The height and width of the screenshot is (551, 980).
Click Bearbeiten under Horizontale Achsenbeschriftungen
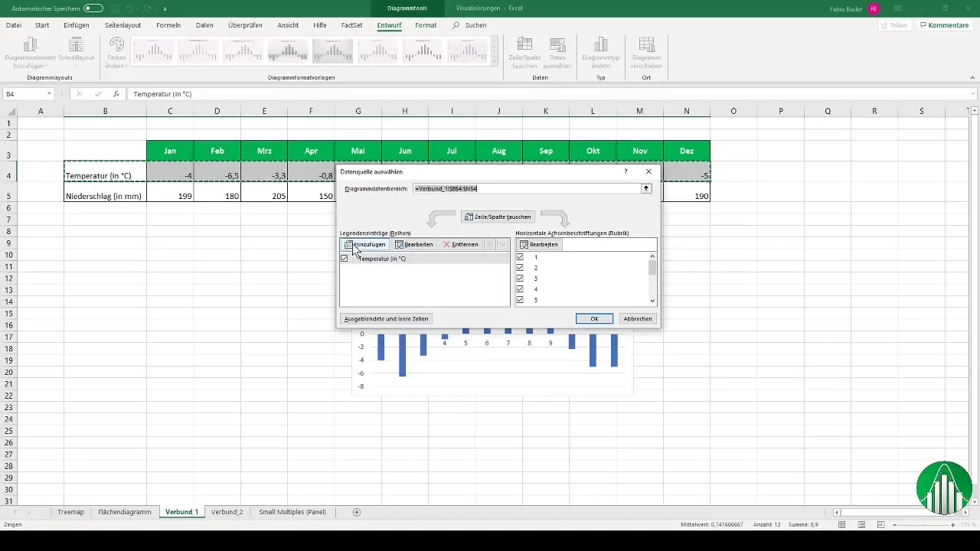[540, 244]
